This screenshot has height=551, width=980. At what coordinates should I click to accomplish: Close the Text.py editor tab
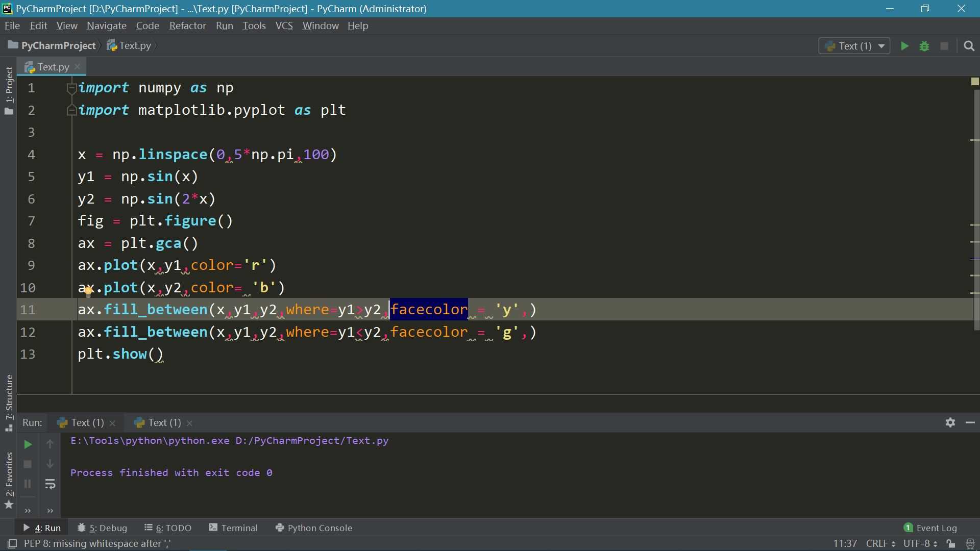pyautogui.click(x=77, y=67)
